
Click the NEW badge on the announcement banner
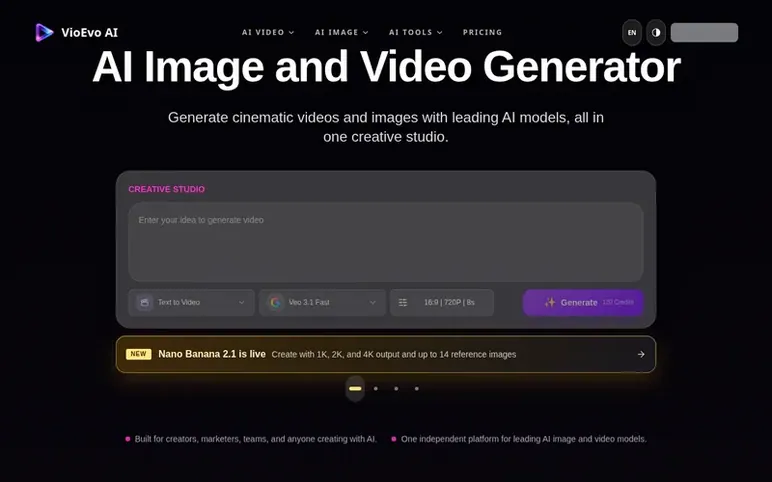tap(138, 354)
